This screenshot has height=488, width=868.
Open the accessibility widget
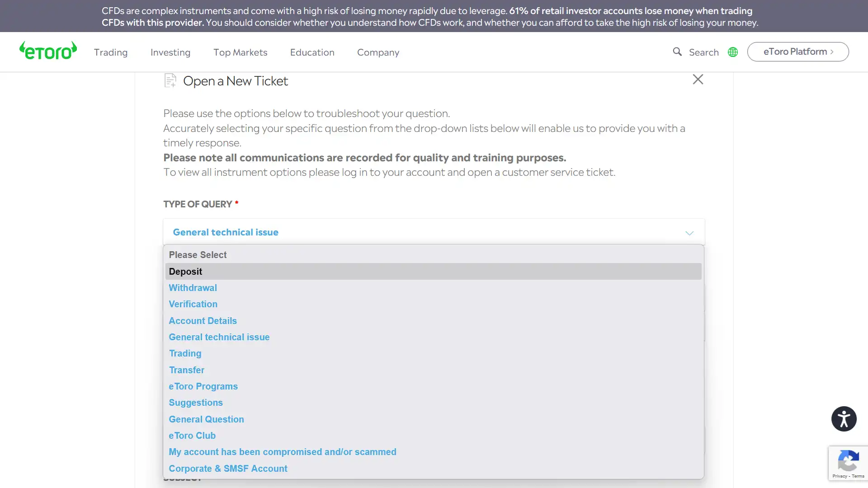pyautogui.click(x=844, y=419)
